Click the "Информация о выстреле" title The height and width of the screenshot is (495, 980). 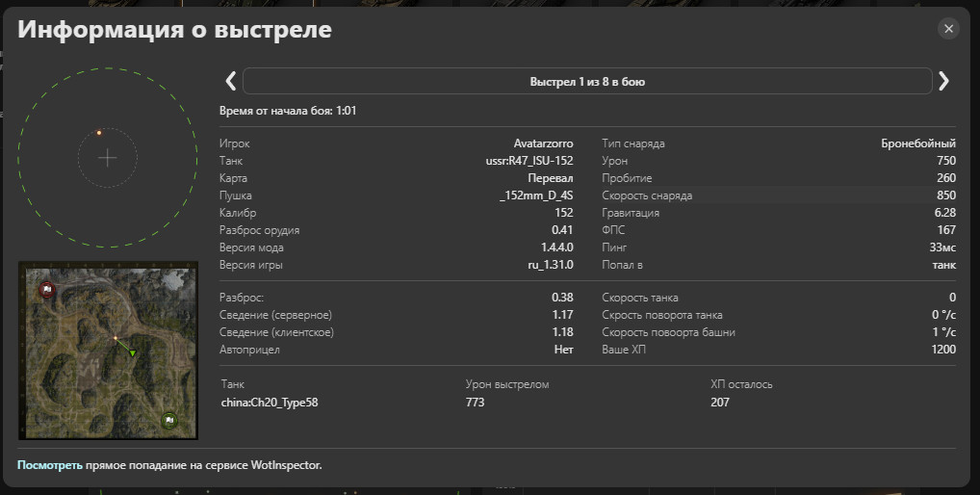point(174,30)
